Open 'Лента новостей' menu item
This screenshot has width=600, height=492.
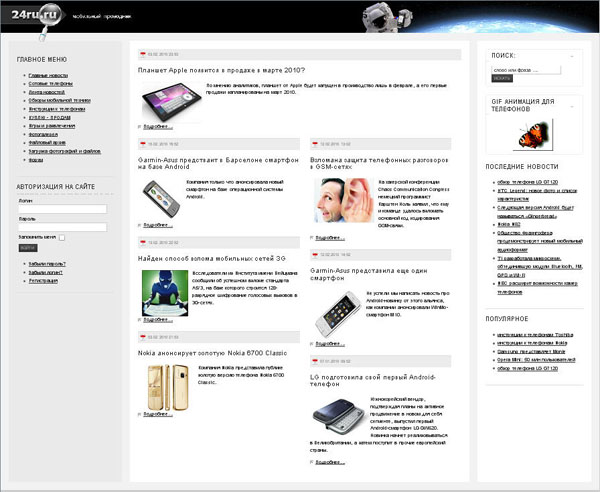coord(47,92)
